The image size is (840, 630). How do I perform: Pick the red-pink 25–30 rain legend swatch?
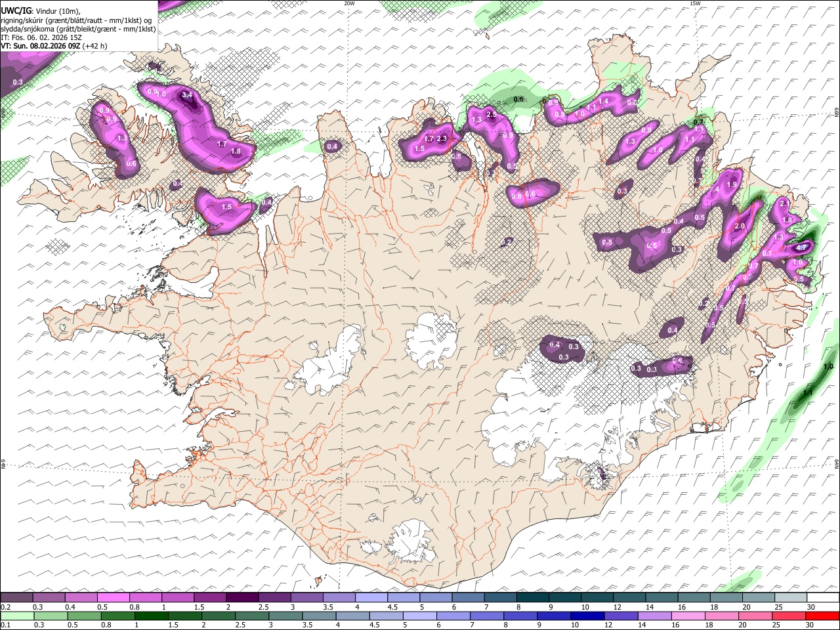pyautogui.click(x=789, y=616)
